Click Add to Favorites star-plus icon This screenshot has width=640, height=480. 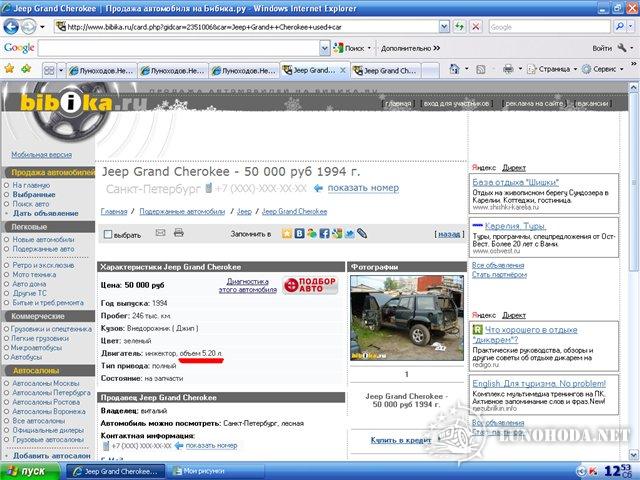[26, 69]
